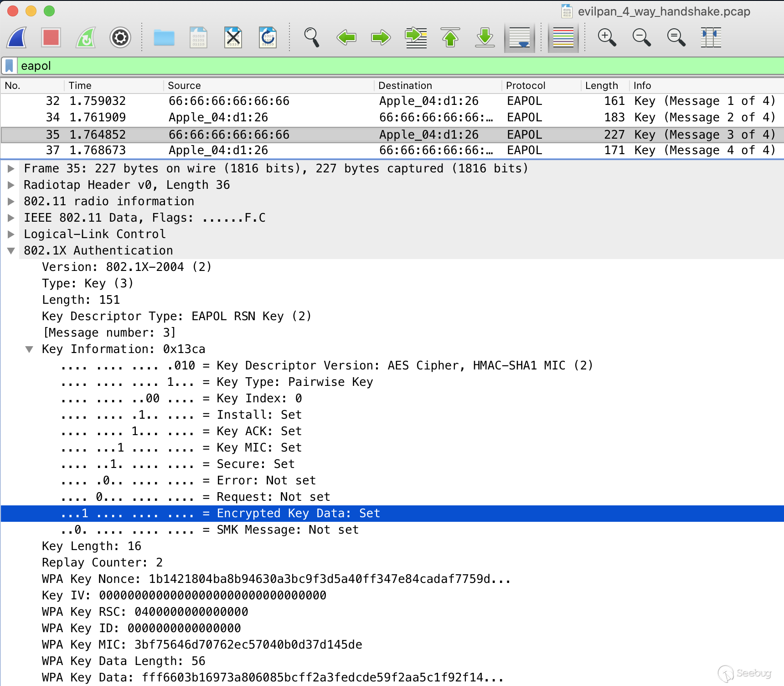Expand the Frame 35 tree node
The width and height of the screenshot is (784, 686).
11,169
